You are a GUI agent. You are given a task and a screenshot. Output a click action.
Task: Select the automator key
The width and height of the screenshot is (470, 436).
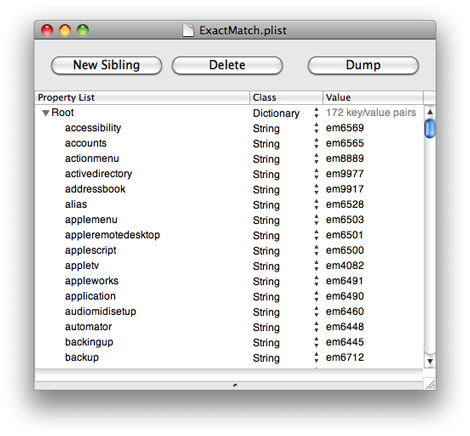click(88, 327)
